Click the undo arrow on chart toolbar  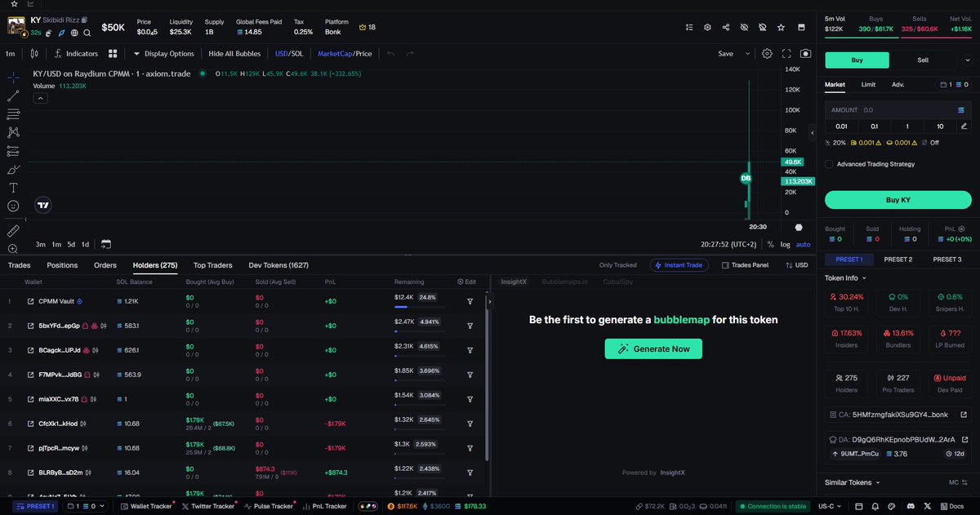click(390, 54)
